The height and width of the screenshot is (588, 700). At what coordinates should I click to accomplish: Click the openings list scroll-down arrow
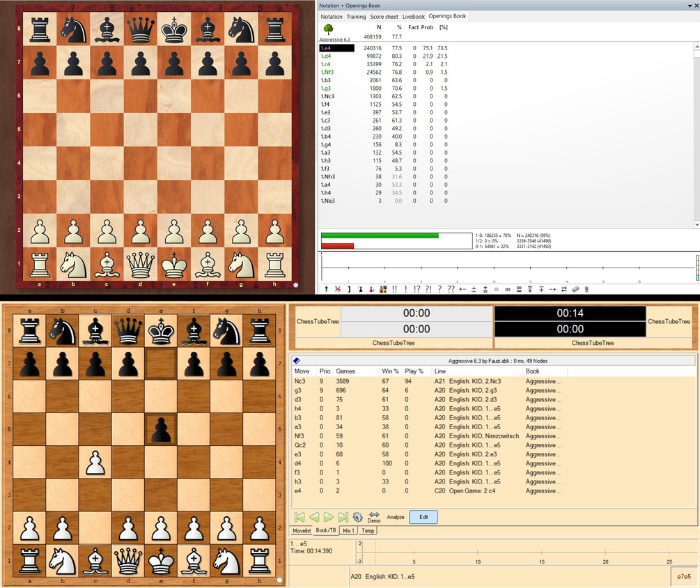click(x=697, y=224)
